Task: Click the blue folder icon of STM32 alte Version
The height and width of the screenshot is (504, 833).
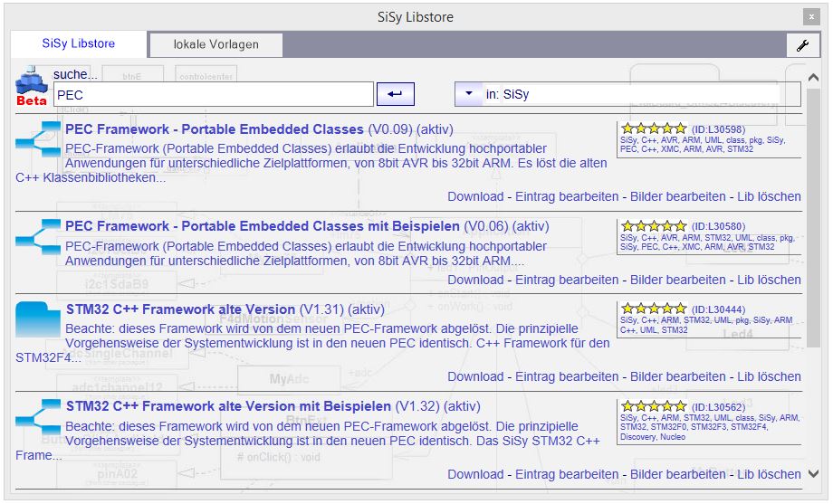Action: pos(38,319)
